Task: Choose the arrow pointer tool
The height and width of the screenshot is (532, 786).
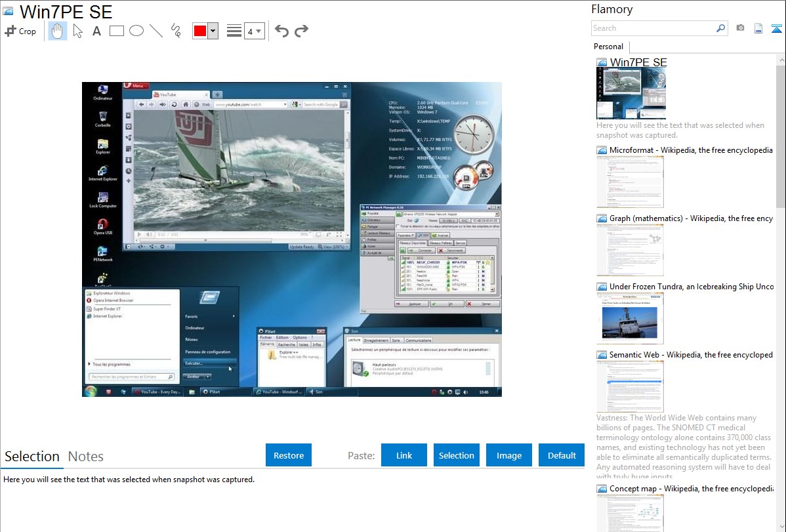Action: click(77, 31)
